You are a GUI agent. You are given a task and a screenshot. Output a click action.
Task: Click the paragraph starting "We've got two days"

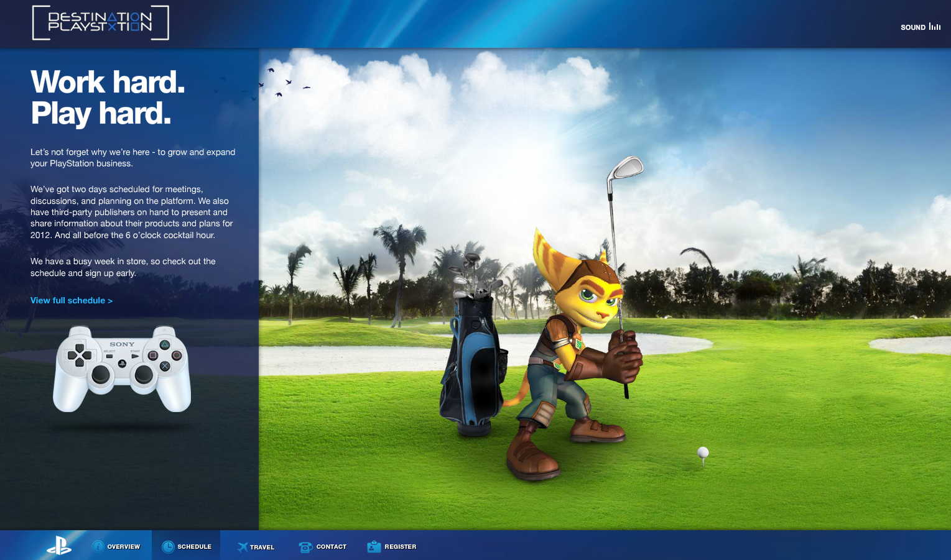tap(132, 212)
